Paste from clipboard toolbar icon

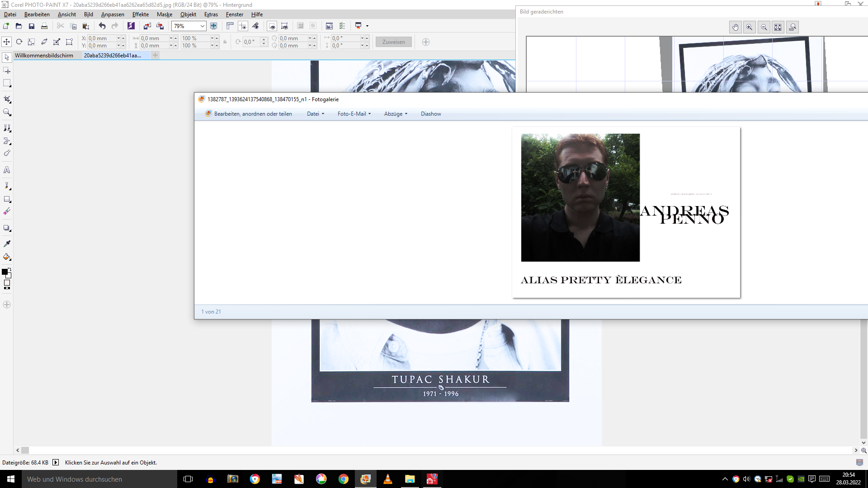[86, 26]
